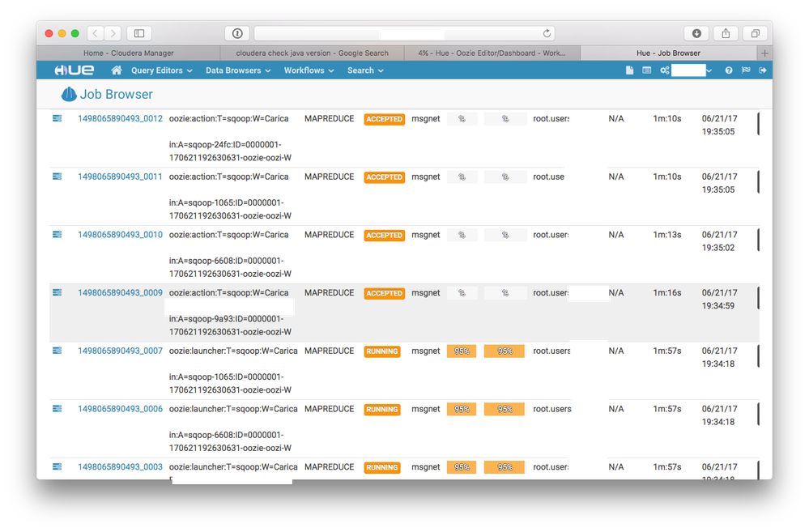Open the Hue help question mark icon
The width and height of the screenshot is (809, 532).
coord(729,70)
